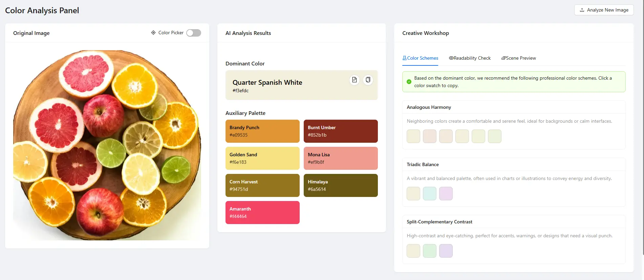Click the flask icon on Color Schemes tab
Screen dimensions: 644x280
point(404,58)
